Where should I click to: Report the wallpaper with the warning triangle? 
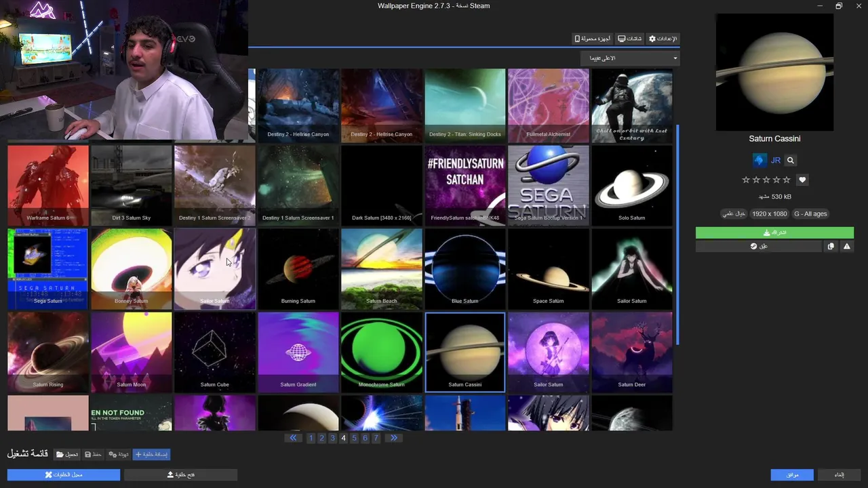point(846,247)
